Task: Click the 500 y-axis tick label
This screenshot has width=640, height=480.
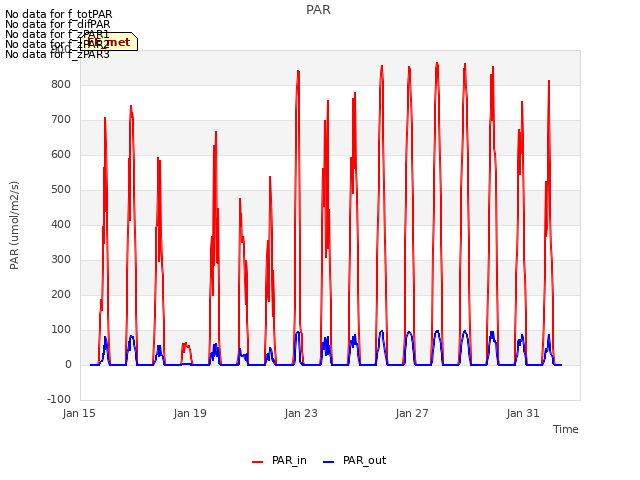Action: coord(61,190)
